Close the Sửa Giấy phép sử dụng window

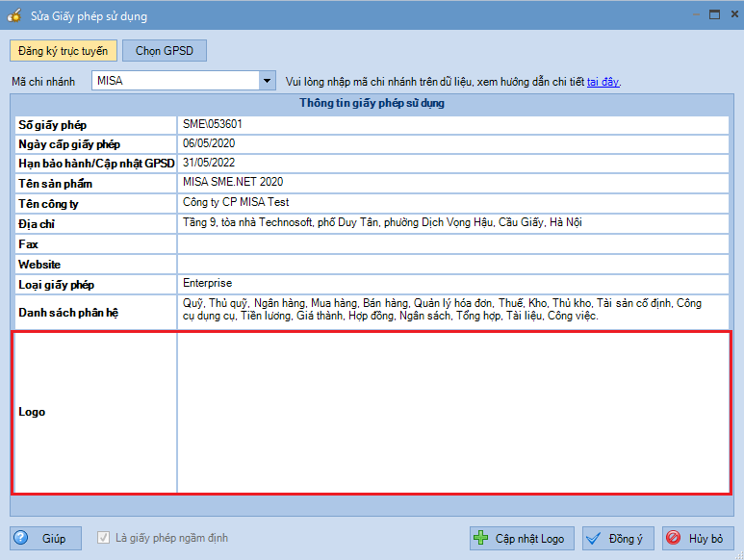coord(734,14)
